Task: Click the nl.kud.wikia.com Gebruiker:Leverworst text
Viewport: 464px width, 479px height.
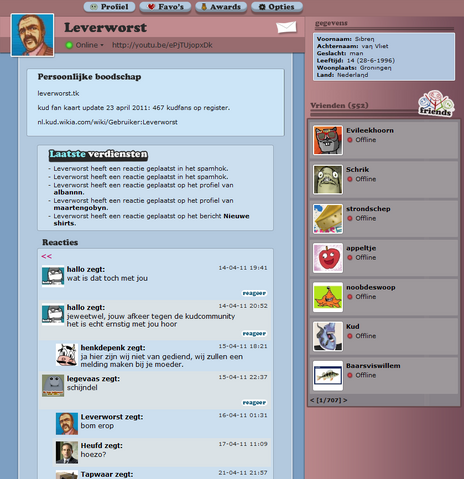Action: tap(107, 122)
